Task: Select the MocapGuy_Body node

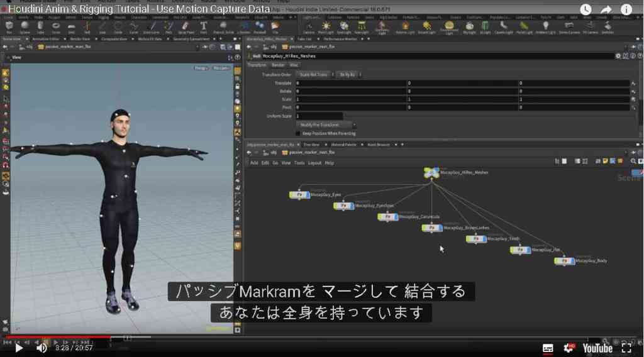Action: (x=564, y=261)
